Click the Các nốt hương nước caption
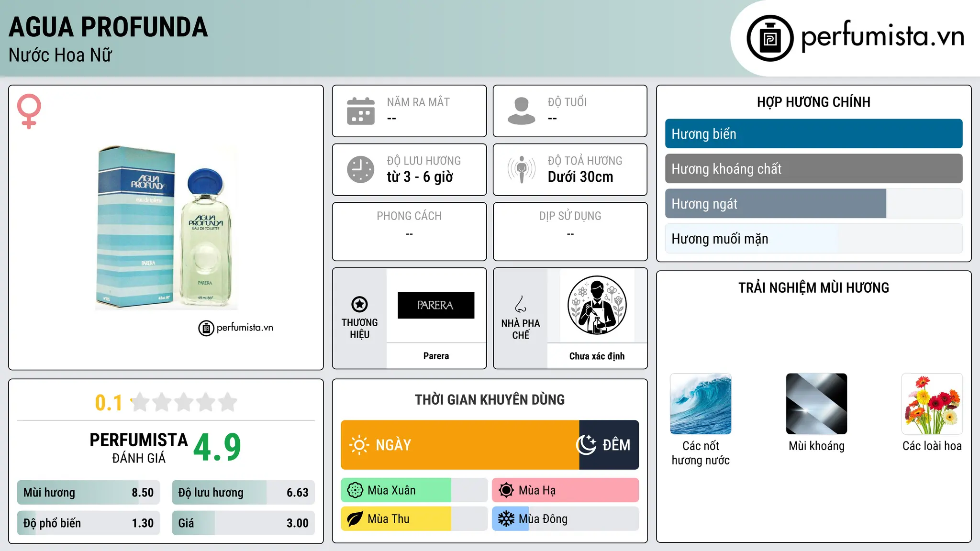This screenshot has width=980, height=551. 701,453
